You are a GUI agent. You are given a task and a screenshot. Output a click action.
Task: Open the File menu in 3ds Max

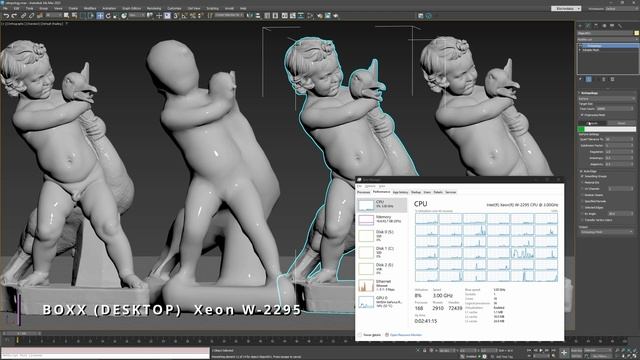(x=5, y=8)
